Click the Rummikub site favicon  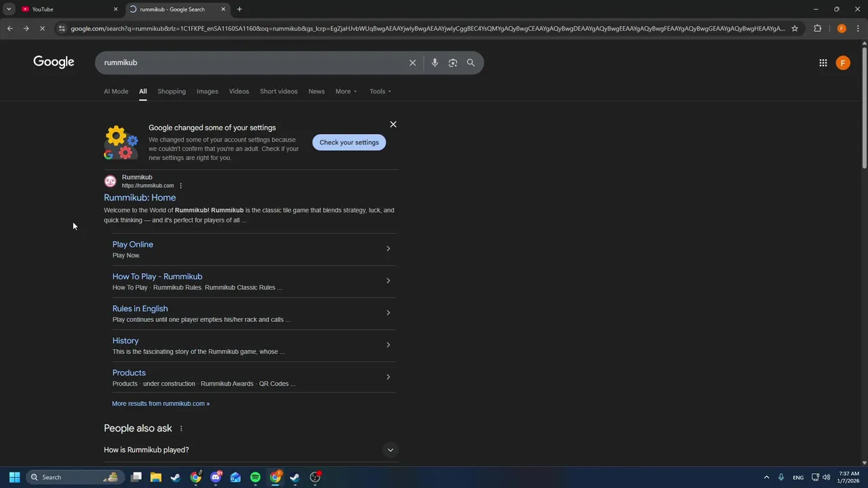pos(110,181)
